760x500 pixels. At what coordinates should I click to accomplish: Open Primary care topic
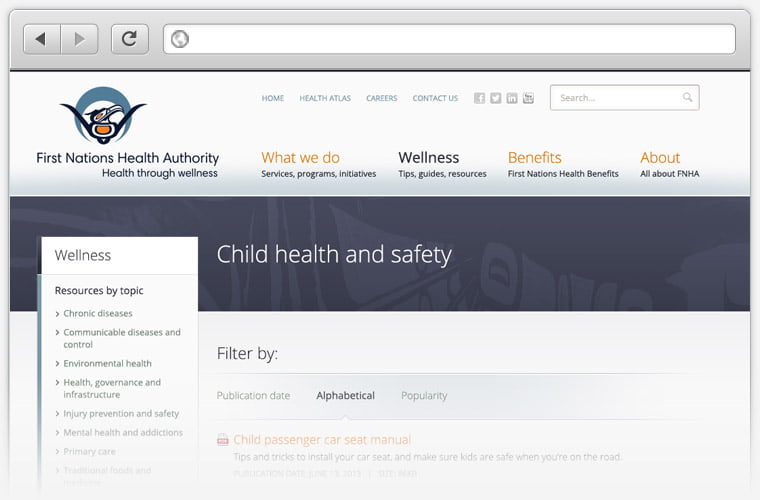[x=90, y=452]
